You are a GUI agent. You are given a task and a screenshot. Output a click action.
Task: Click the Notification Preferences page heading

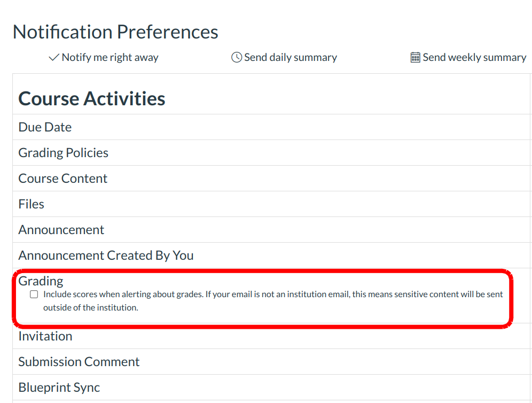click(x=115, y=32)
